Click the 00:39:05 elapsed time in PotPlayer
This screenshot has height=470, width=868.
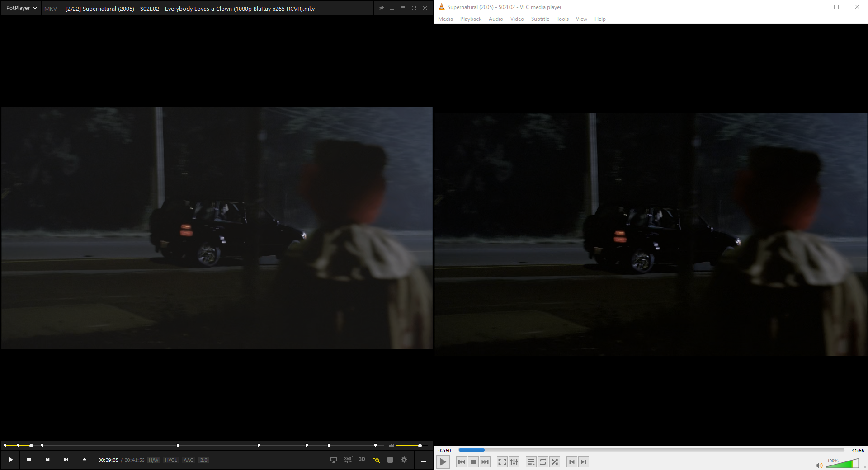(x=108, y=460)
